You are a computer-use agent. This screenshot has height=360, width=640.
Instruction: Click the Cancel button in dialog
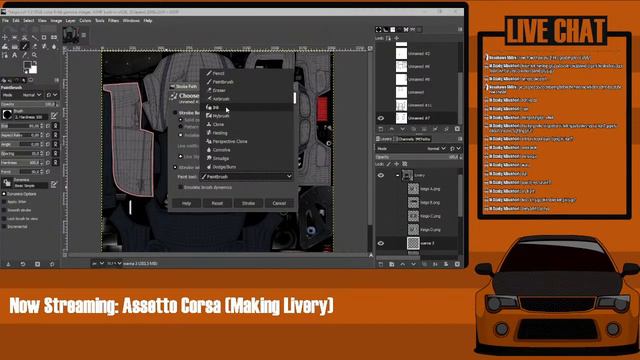[279, 203]
